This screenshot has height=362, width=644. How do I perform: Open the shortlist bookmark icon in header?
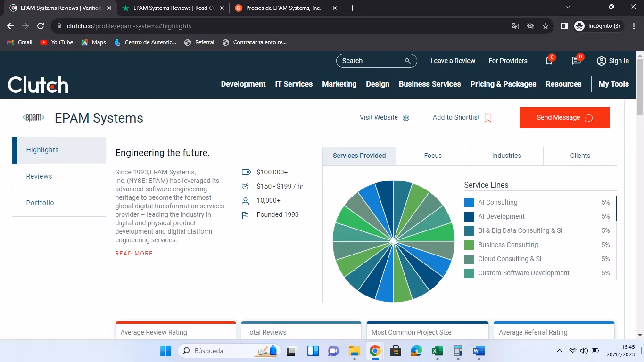point(549,61)
